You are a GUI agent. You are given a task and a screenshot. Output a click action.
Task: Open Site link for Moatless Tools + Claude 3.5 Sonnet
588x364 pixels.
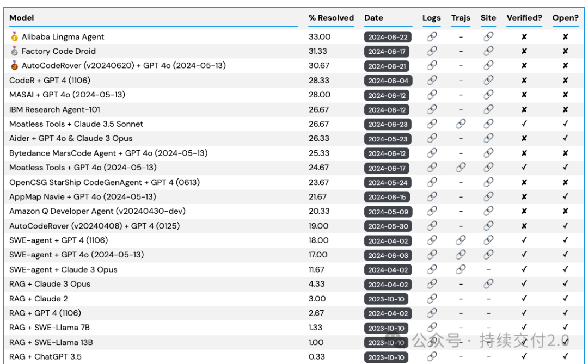click(x=488, y=124)
